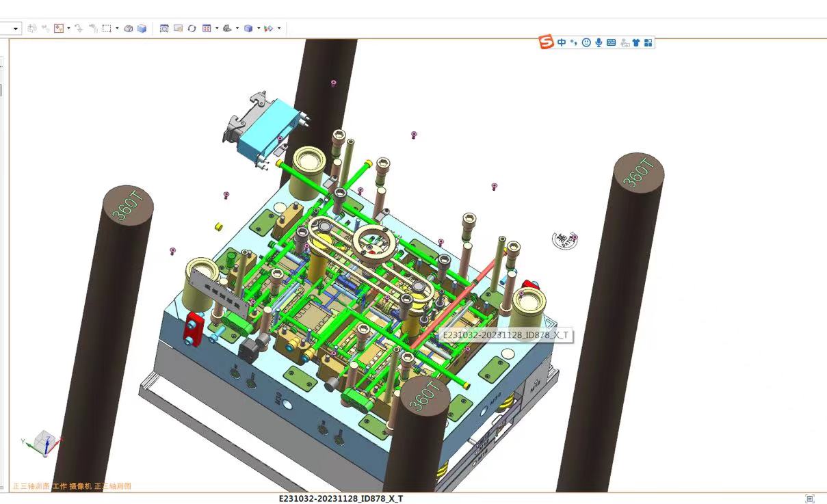Image resolution: width=827 pixels, height=504 pixels.
Task: Click the fit view to window icon
Action: [164, 29]
